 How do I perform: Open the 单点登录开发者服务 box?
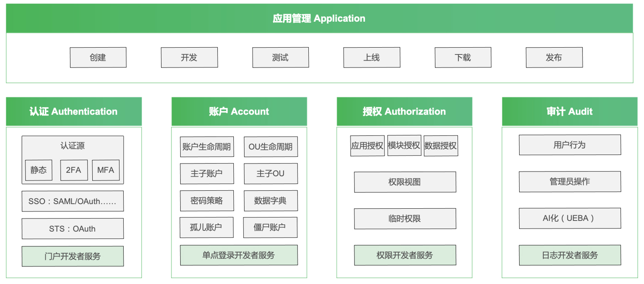point(239,255)
